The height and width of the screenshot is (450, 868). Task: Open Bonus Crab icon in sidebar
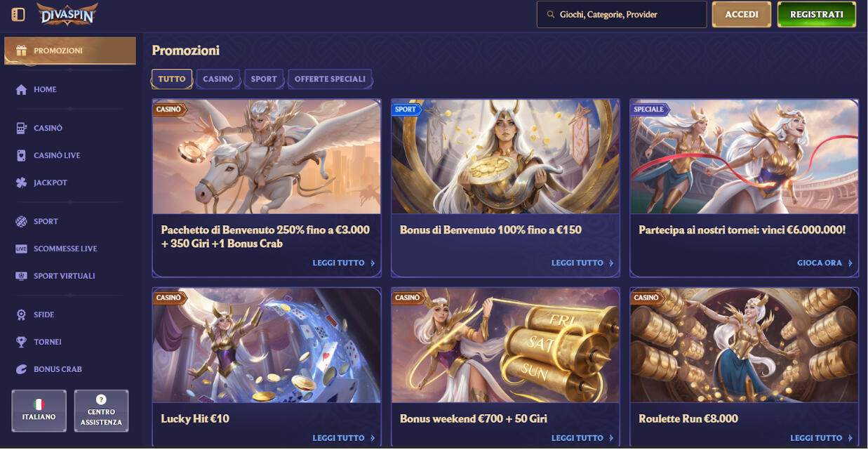(21, 369)
